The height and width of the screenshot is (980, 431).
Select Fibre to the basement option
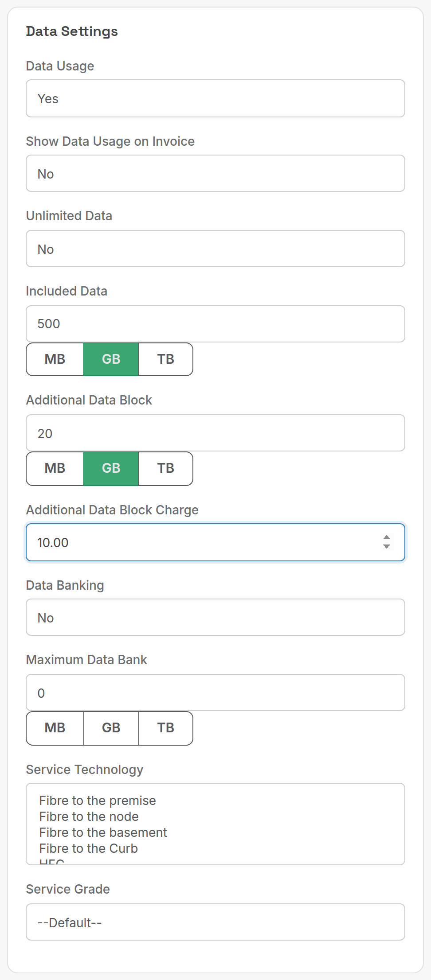click(x=103, y=832)
